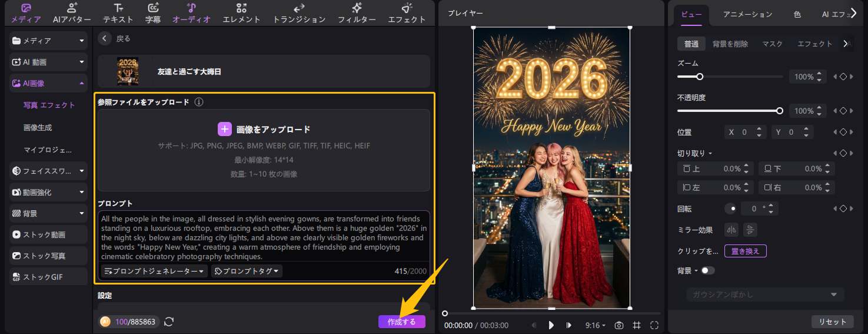
Task: Click the horizontal mirror flip icon
Action: coord(731,230)
